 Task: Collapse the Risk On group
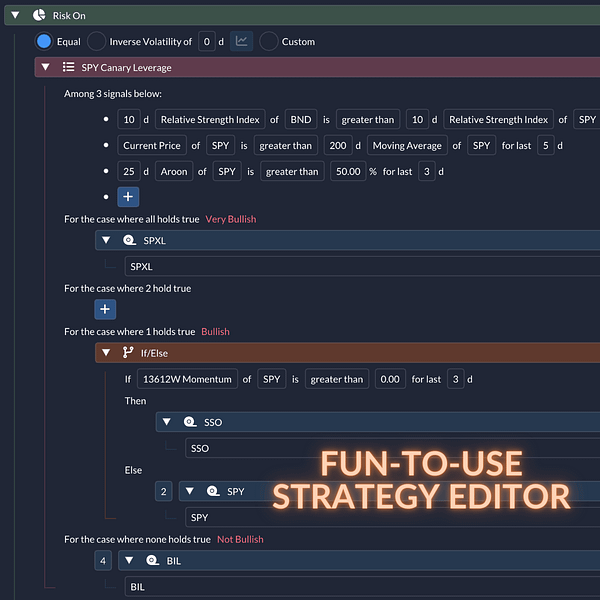15,16
